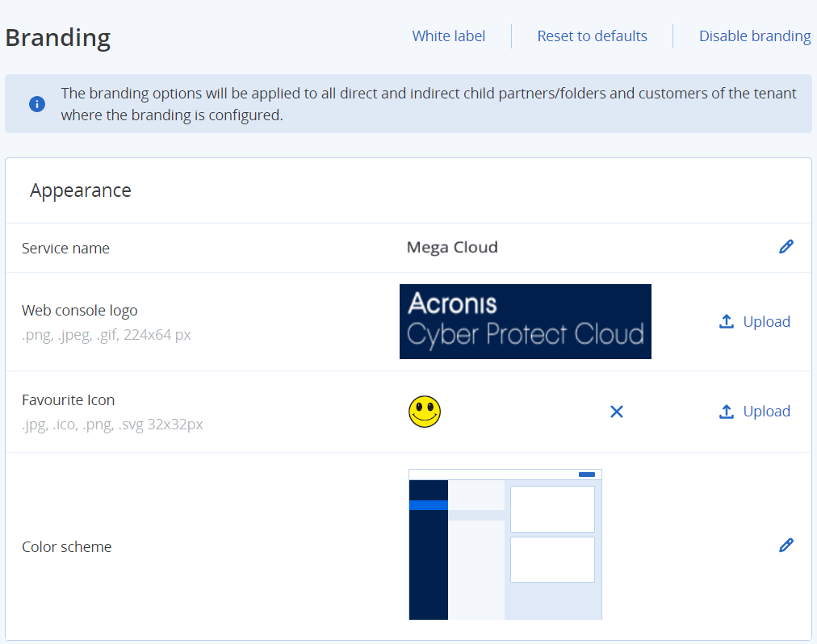Click the bright blue highlight bar in the scheme preview
The width and height of the screenshot is (817, 644).
(428, 505)
